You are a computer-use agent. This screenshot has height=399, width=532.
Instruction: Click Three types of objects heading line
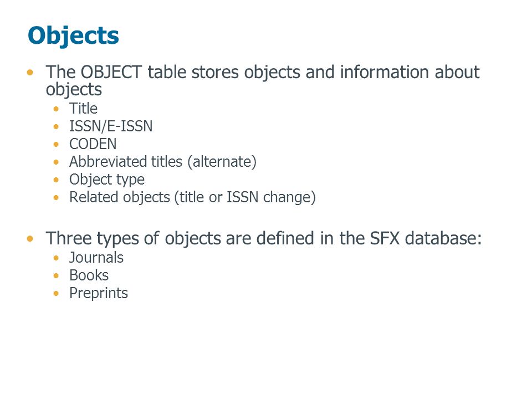pyautogui.click(x=264, y=238)
